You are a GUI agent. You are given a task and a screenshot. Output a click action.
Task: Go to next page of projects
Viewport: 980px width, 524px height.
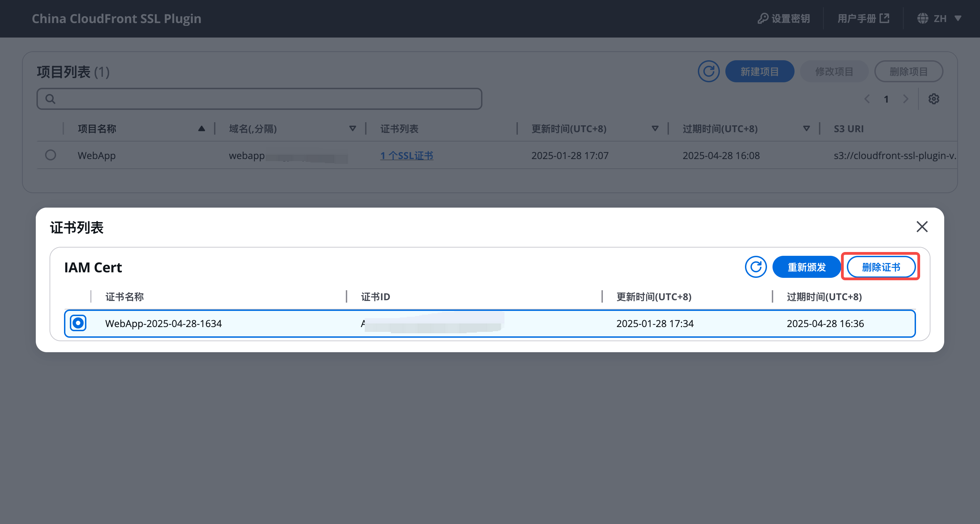click(x=905, y=99)
